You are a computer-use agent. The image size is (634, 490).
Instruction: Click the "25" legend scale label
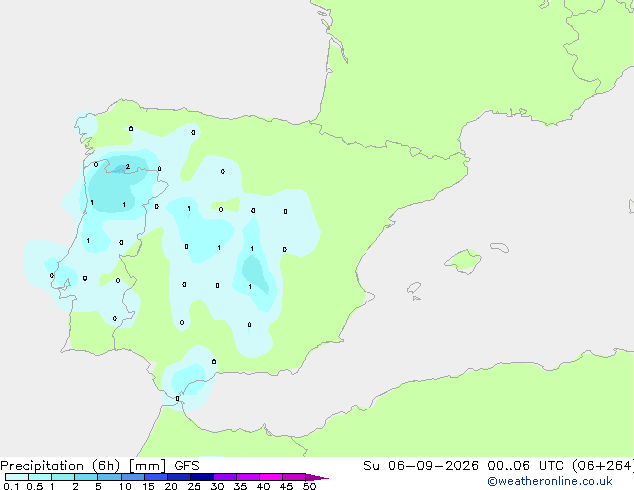tap(194, 486)
